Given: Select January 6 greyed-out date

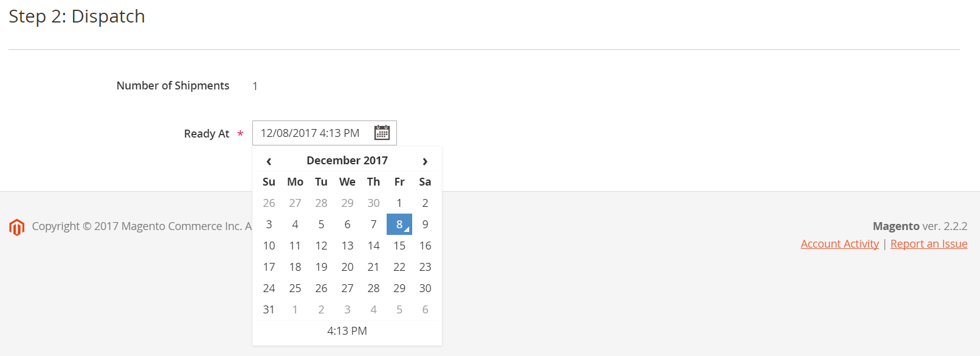Looking at the screenshot, I should [425, 310].
